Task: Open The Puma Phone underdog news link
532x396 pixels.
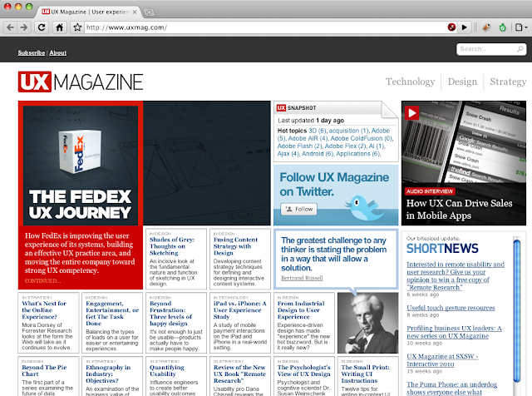Action: pos(451,389)
